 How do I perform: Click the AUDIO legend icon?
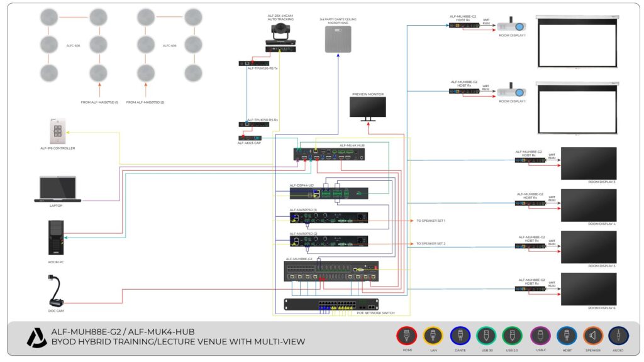[x=618, y=336]
